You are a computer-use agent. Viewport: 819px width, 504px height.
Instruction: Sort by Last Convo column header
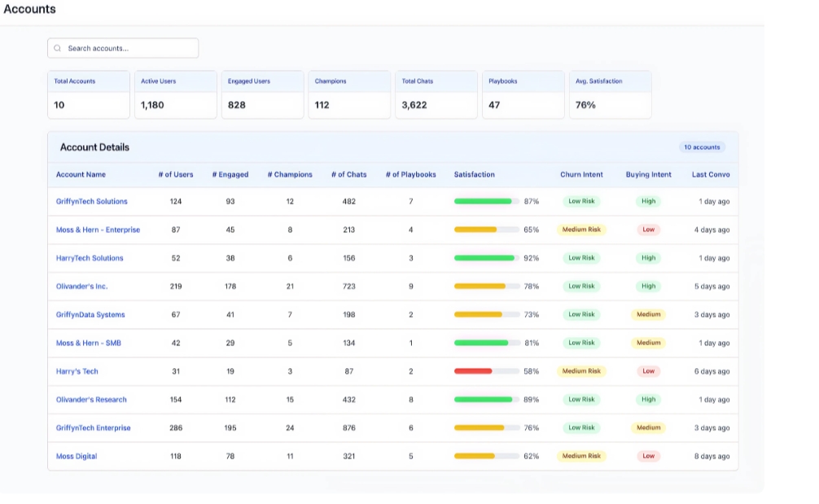[711, 174]
